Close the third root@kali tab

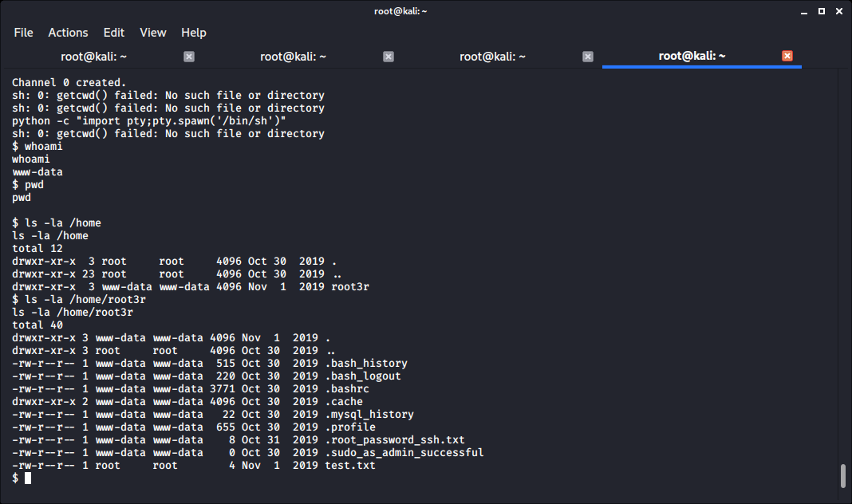click(x=588, y=57)
